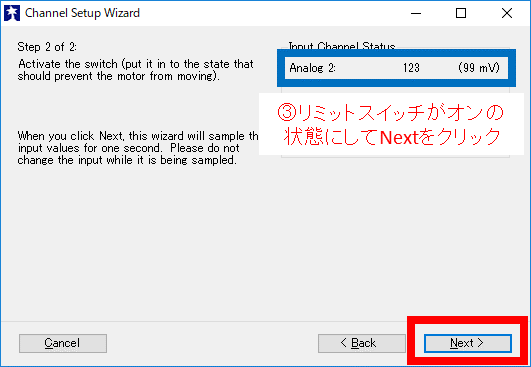This screenshot has width=531, height=367.
Task: Select the 'Analog 2:' channel label
Action: (x=312, y=68)
